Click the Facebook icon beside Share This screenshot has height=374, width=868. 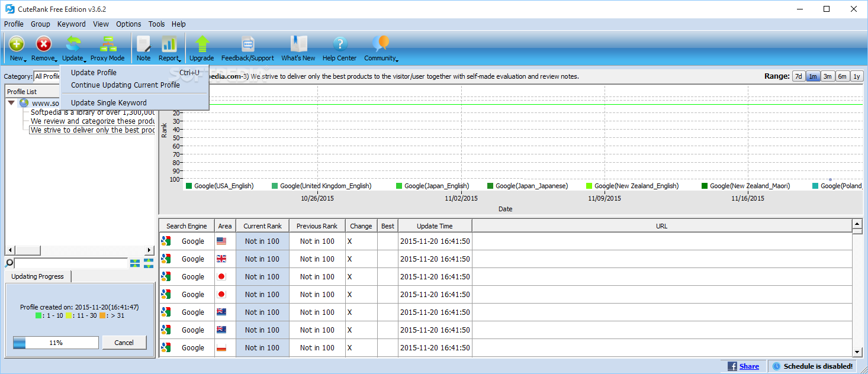click(x=732, y=366)
